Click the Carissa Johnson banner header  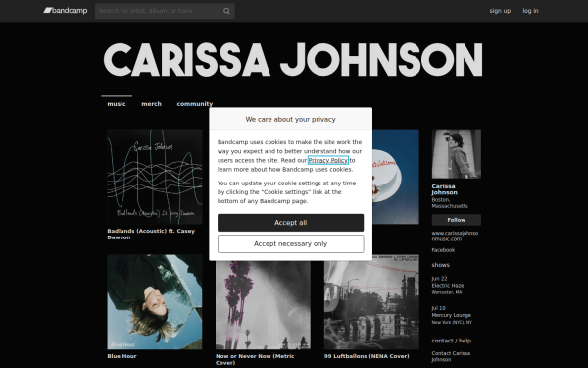pyautogui.click(x=293, y=59)
